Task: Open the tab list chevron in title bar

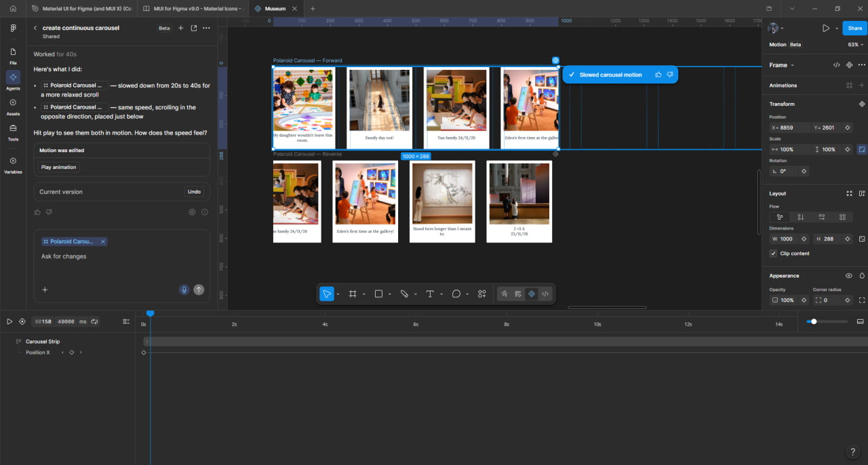Action: click(x=792, y=9)
